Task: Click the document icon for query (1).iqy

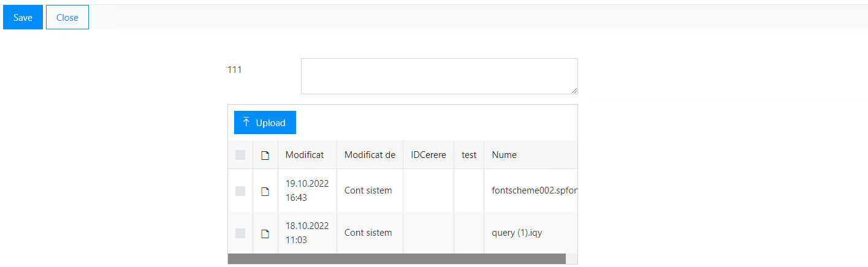Action: 265,233
